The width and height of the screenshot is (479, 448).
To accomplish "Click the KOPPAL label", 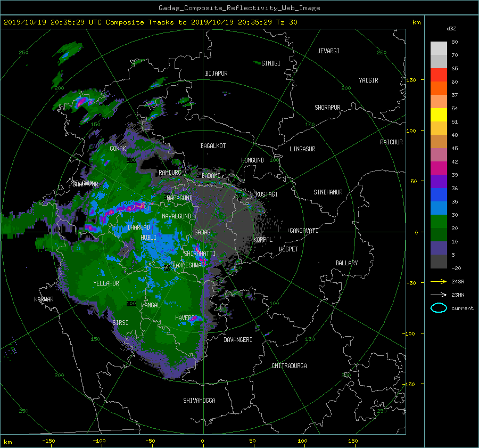I will coord(263,239).
